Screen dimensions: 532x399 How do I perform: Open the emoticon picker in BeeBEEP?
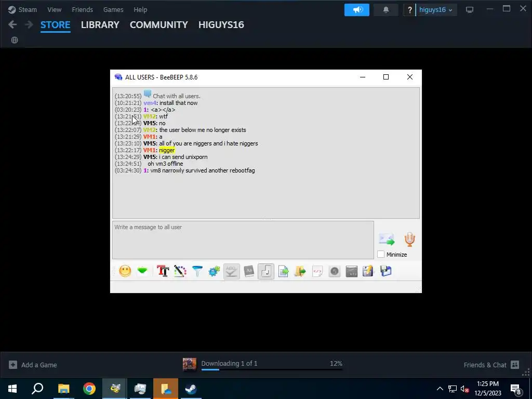pos(125,271)
